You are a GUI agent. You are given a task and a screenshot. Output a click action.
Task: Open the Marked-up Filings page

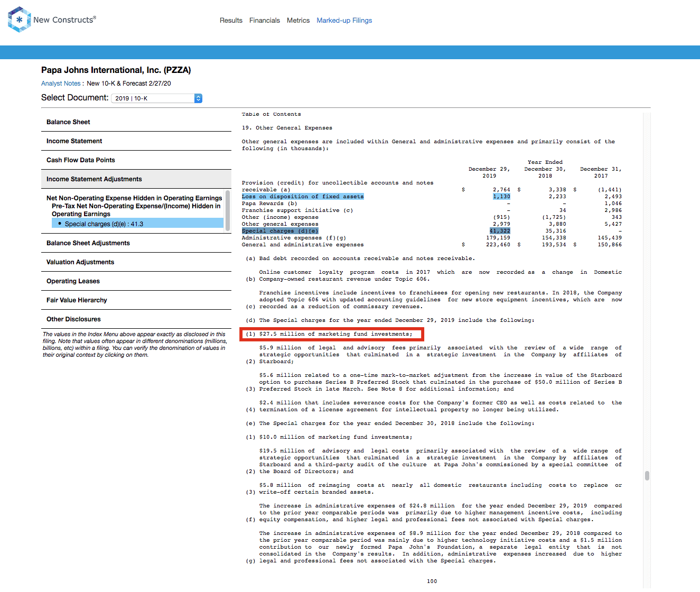point(344,20)
